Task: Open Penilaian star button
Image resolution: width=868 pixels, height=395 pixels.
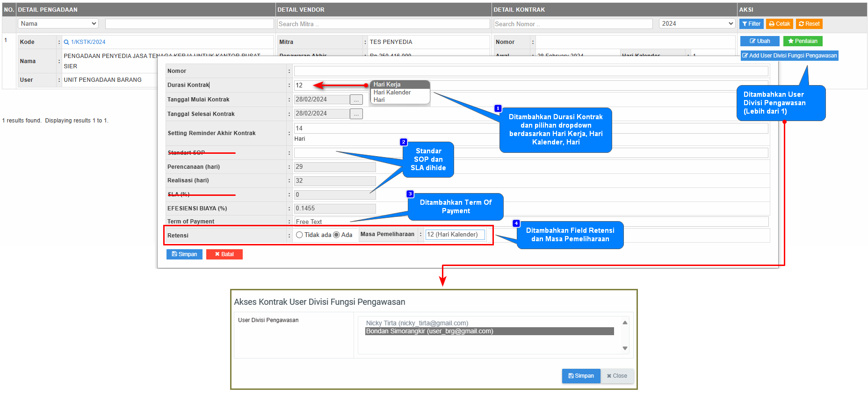Action: point(803,41)
